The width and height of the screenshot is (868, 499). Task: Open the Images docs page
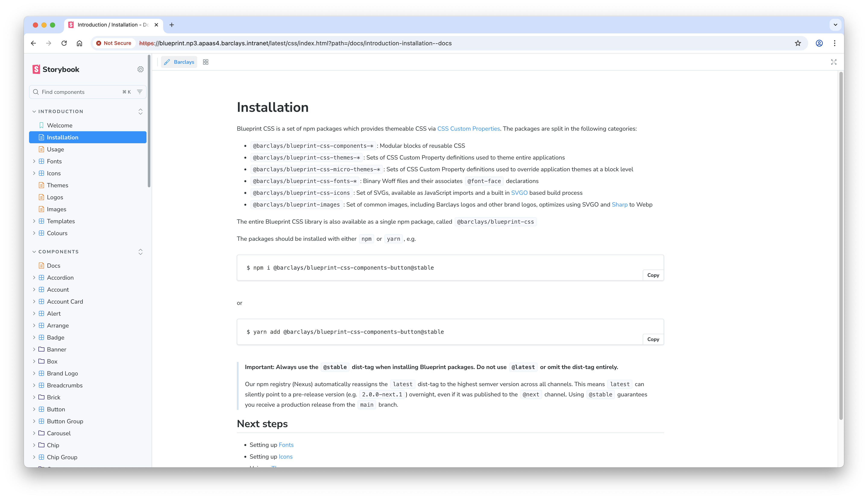coord(88,209)
